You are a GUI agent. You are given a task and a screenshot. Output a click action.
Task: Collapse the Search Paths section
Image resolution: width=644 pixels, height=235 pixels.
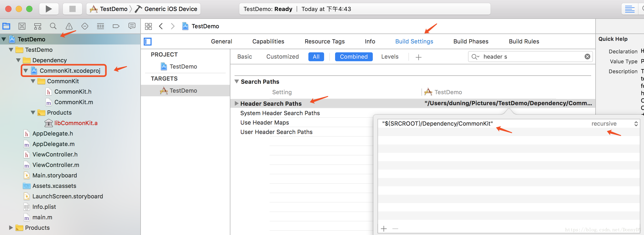point(237,81)
